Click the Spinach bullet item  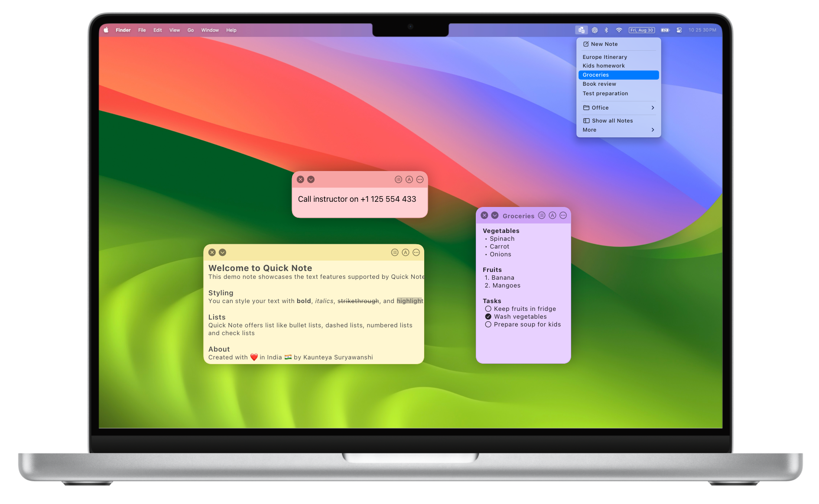tap(502, 239)
